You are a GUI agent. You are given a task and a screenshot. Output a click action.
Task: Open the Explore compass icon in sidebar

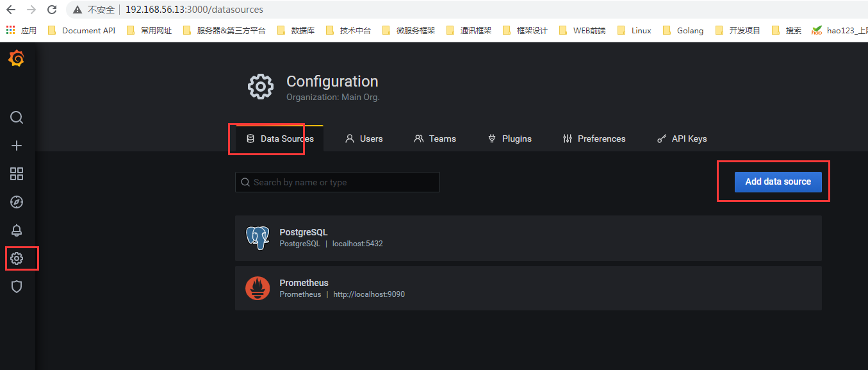[17, 202]
